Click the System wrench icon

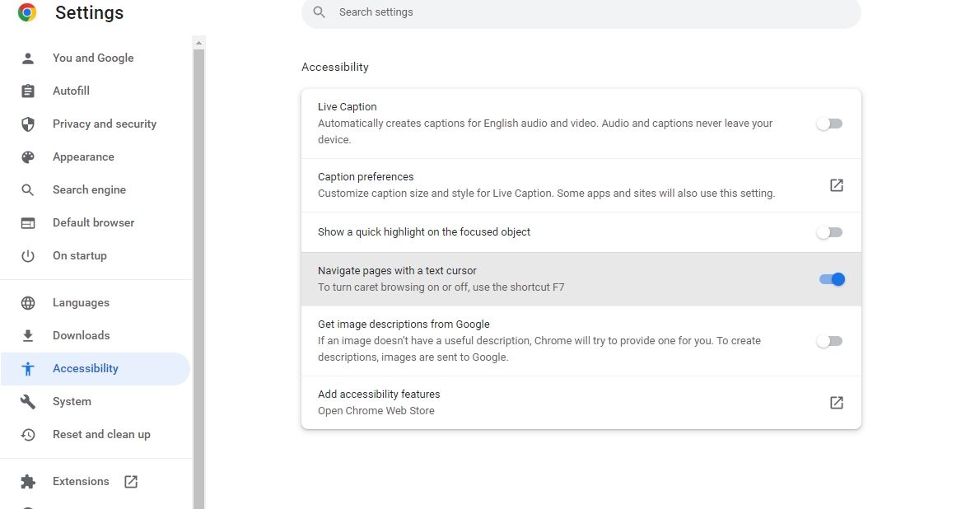(28, 401)
